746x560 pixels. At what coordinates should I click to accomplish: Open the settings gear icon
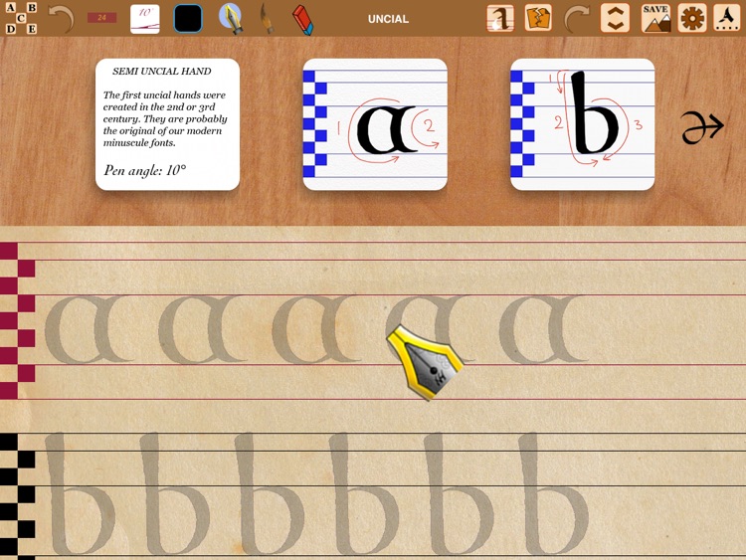click(x=692, y=18)
